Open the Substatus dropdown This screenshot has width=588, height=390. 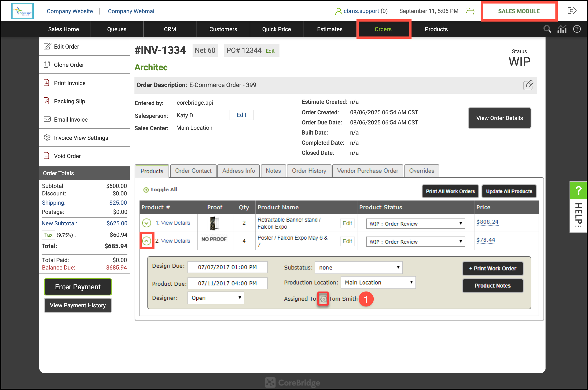[358, 268]
